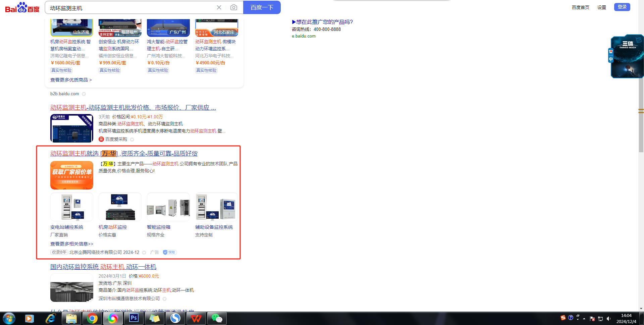Click the server room thumbnail of 国内动环监控系统 result

tap(72, 288)
